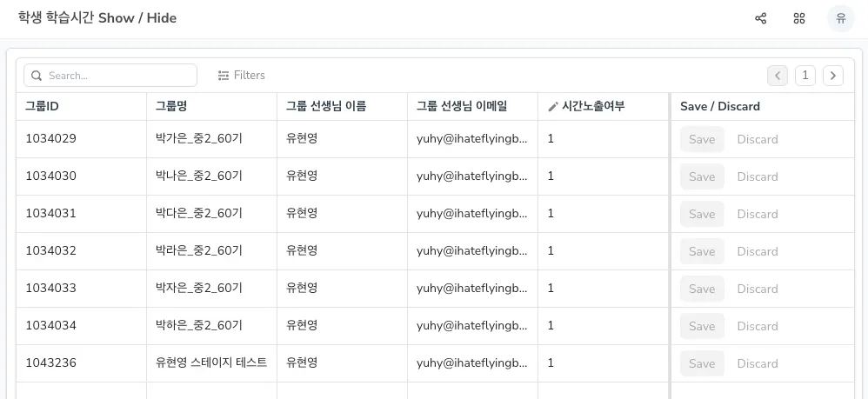Click Discard for row 1034033
Screen dimensions: 868x399
758,289
